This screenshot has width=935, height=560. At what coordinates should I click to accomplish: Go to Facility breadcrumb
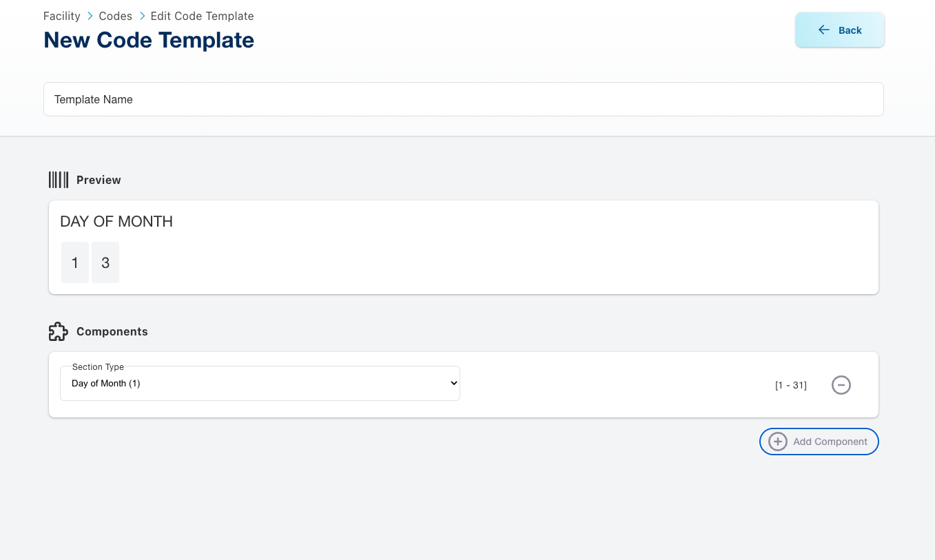[x=62, y=16]
